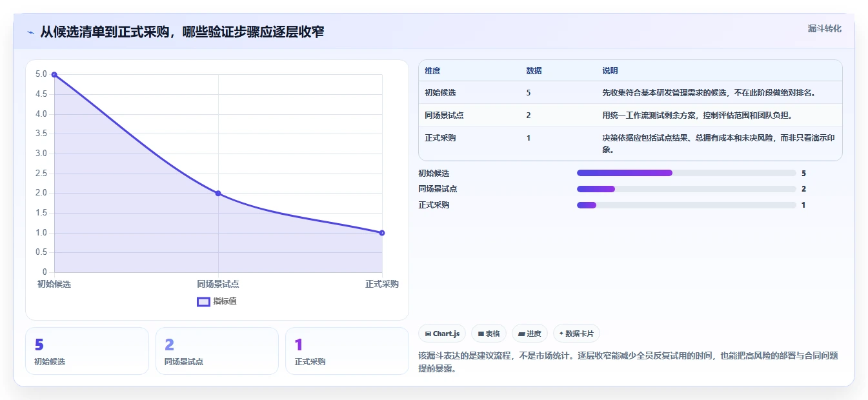This screenshot has height=400, width=868.
Task: Click the 0 y-axis tick label
Action: [45, 272]
